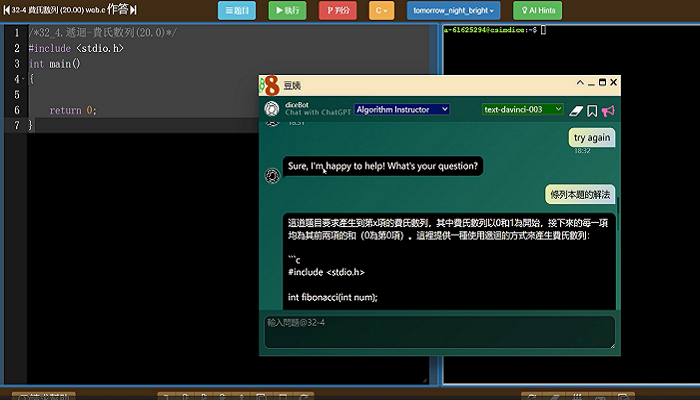Open the text-davinci-003 model dropdown
This screenshot has height=400, width=700.
tap(522, 109)
